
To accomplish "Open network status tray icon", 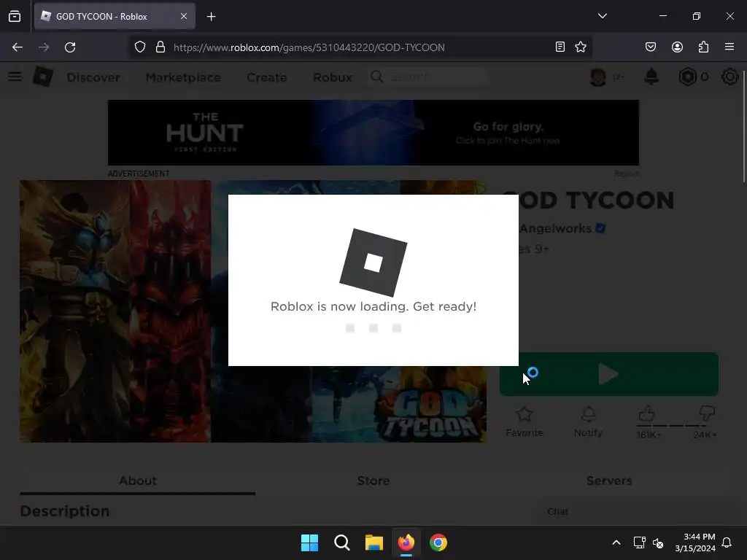I will click(639, 542).
